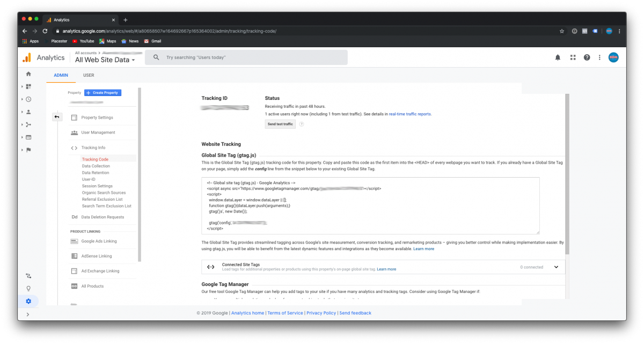
Task: Click the circular D browser extension icon
Action: click(x=575, y=31)
